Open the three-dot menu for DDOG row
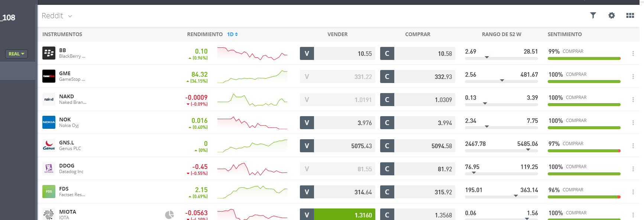 tap(633, 169)
